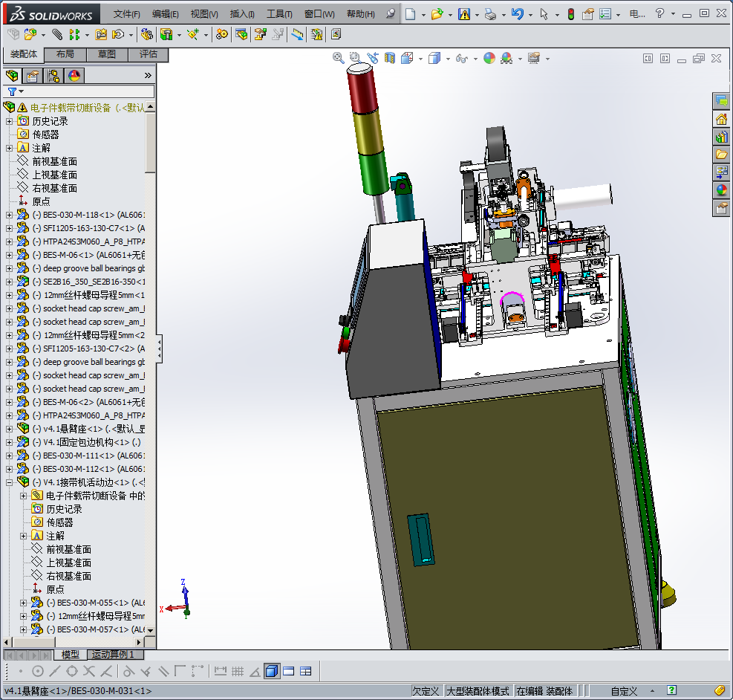733x700 pixels.
Task: Open the DisplayManager tab icon
Action: click(x=74, y=75)
